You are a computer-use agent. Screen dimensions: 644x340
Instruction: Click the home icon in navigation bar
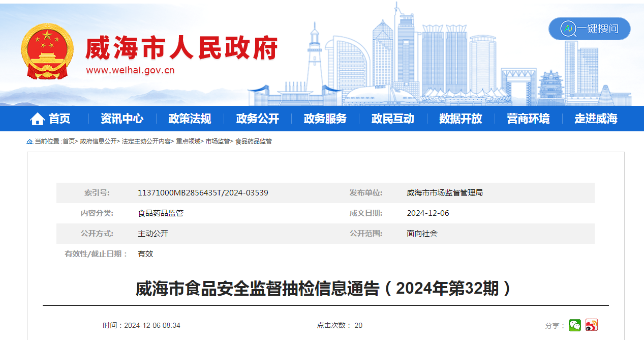38,119
